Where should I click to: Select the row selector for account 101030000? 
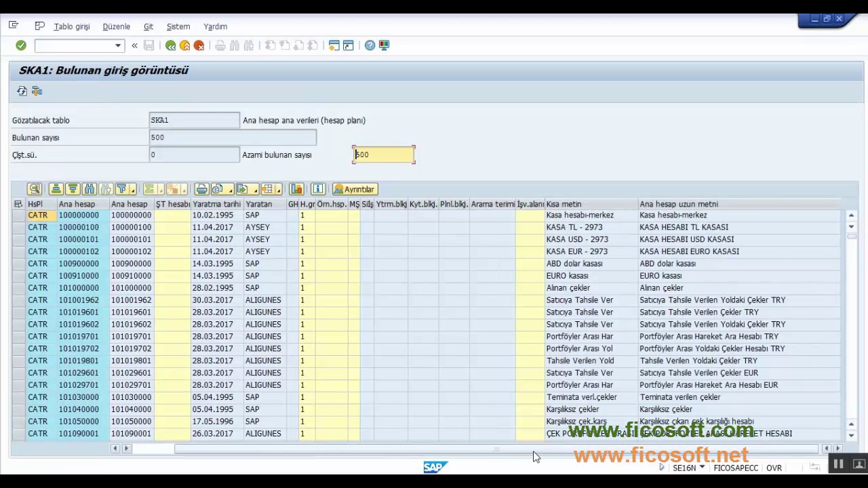pos(18,397)
